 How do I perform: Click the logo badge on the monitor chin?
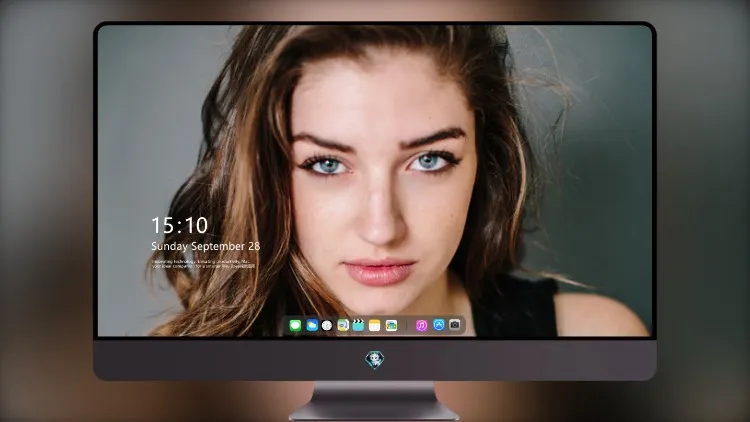(x=375, y=360)
